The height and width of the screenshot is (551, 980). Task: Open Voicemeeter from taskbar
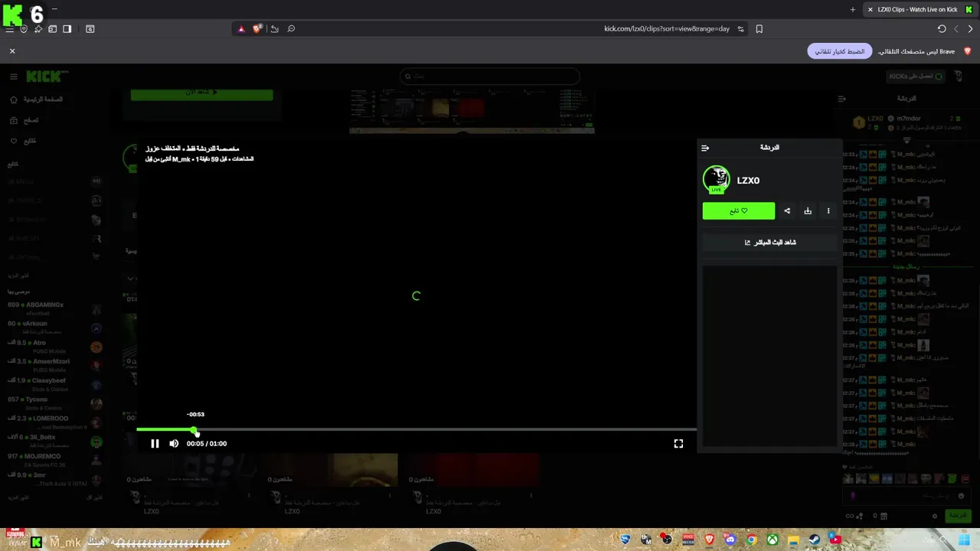(x=688, y=540)
